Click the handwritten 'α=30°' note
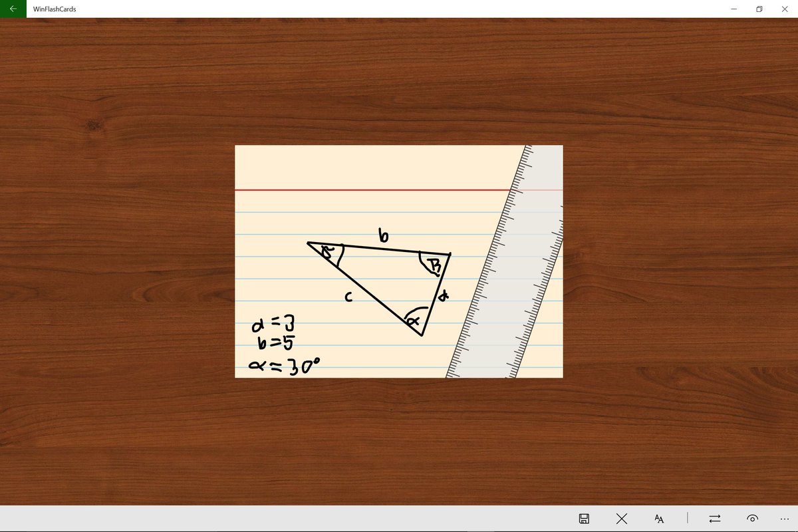798x532 pixels. point(283,366)
